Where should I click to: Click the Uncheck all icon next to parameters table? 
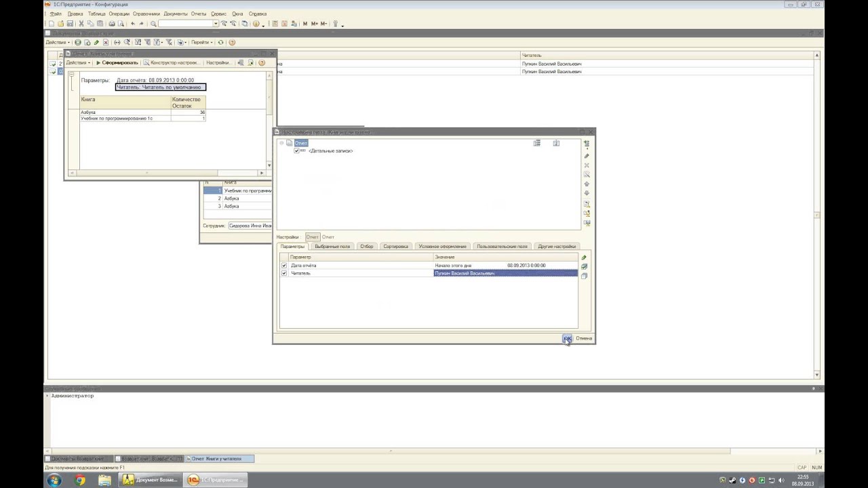[584, 276]
